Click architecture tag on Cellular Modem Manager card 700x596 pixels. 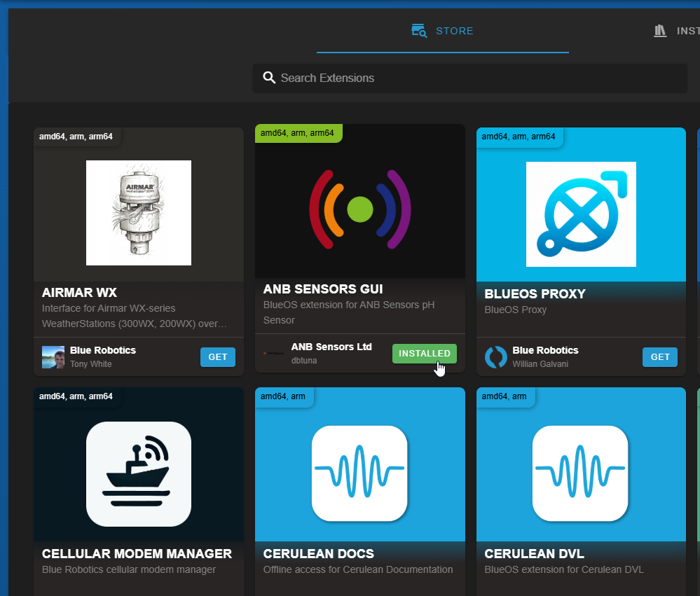coord(76,396)
